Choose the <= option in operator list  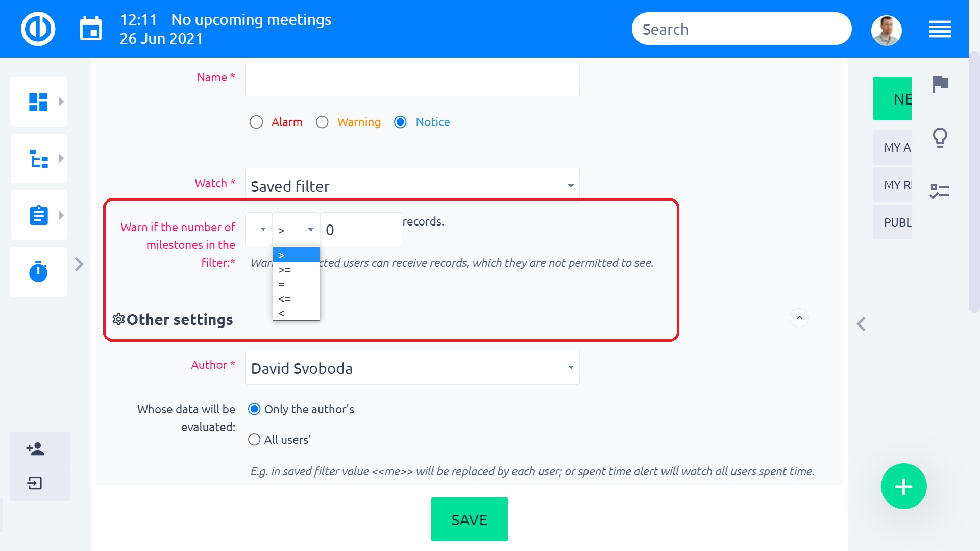tap(296, 299)
